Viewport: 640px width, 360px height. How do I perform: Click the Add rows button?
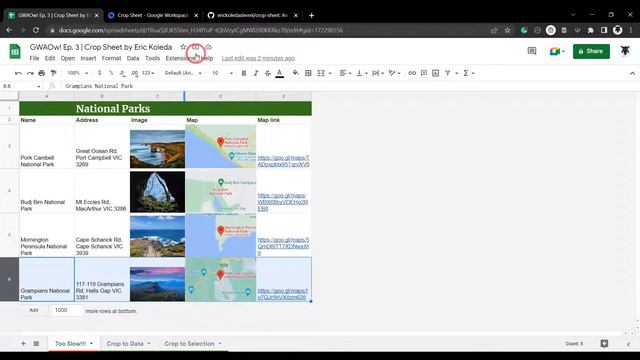[x=34, y=311]
